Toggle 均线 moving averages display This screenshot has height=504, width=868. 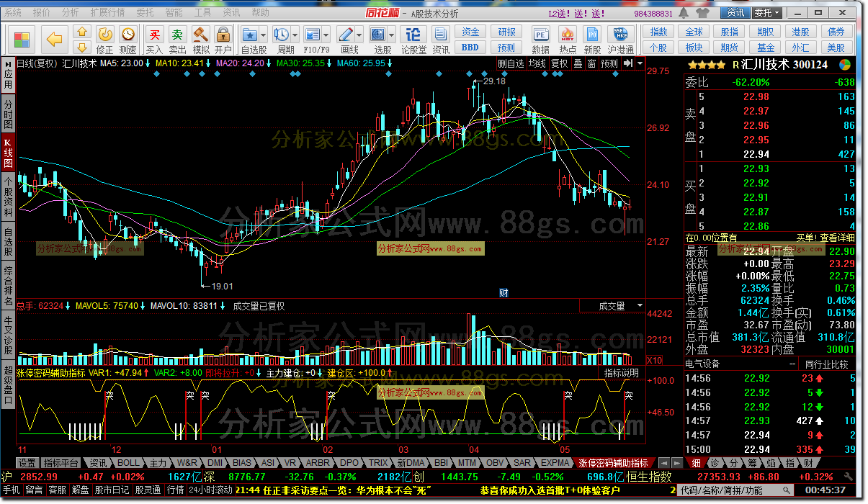tap(537, 63)
